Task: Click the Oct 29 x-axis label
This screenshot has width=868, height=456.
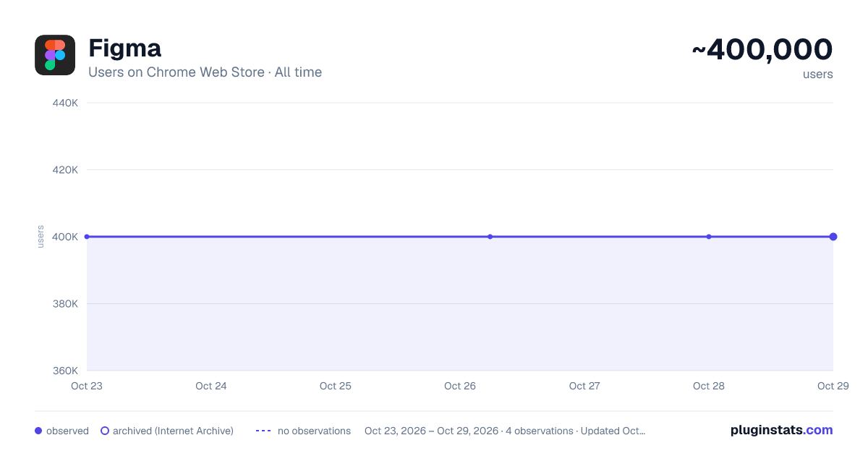Action: (833, 386)
